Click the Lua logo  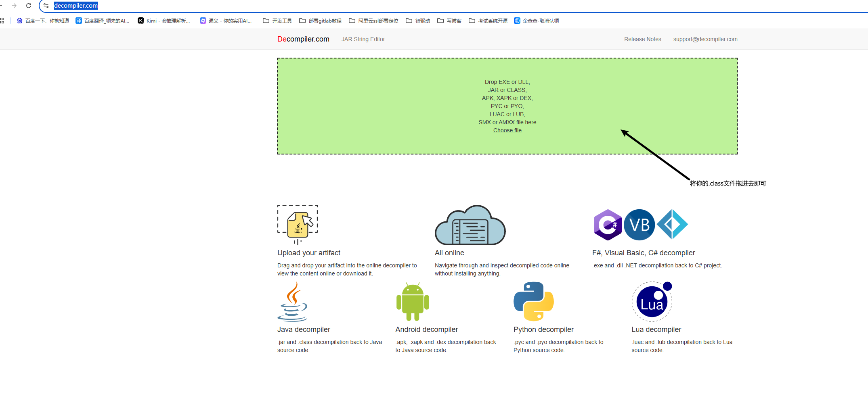(x=652, y=301)
